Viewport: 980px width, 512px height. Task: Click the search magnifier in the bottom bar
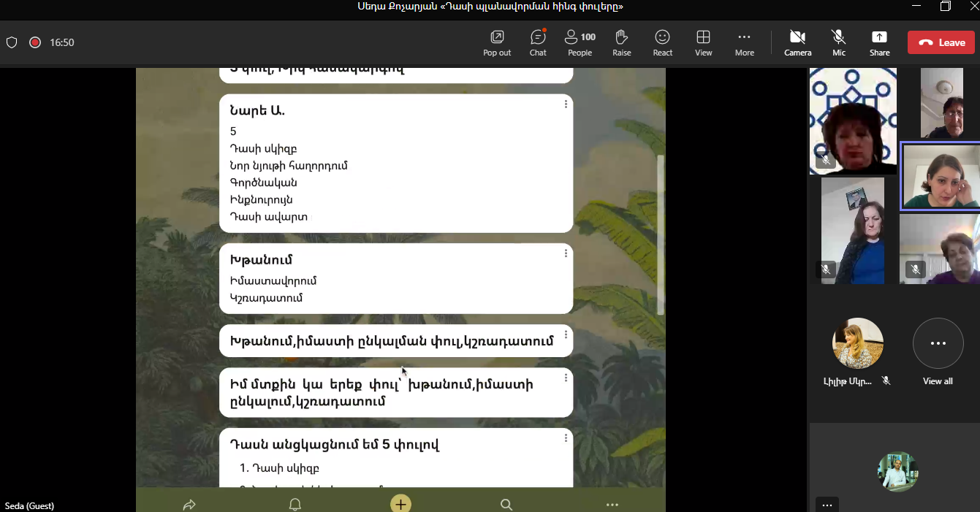click(506, 504)
